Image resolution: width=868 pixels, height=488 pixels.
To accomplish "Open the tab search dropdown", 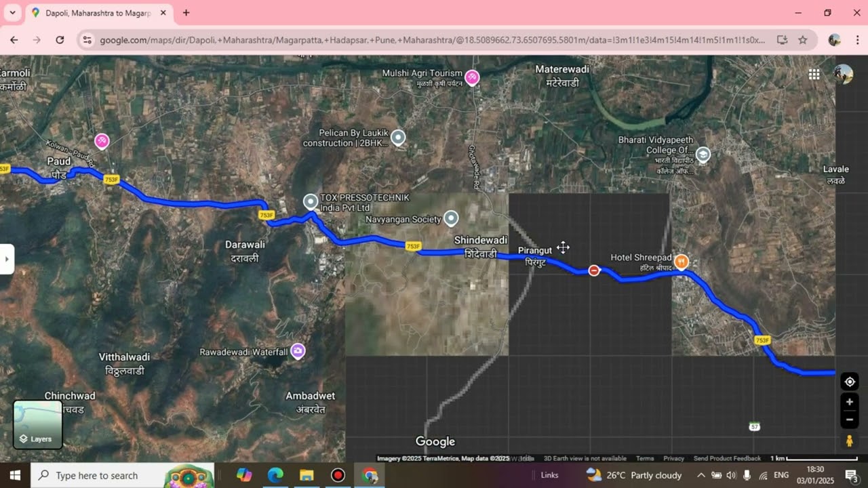I will tap(12, 13).
